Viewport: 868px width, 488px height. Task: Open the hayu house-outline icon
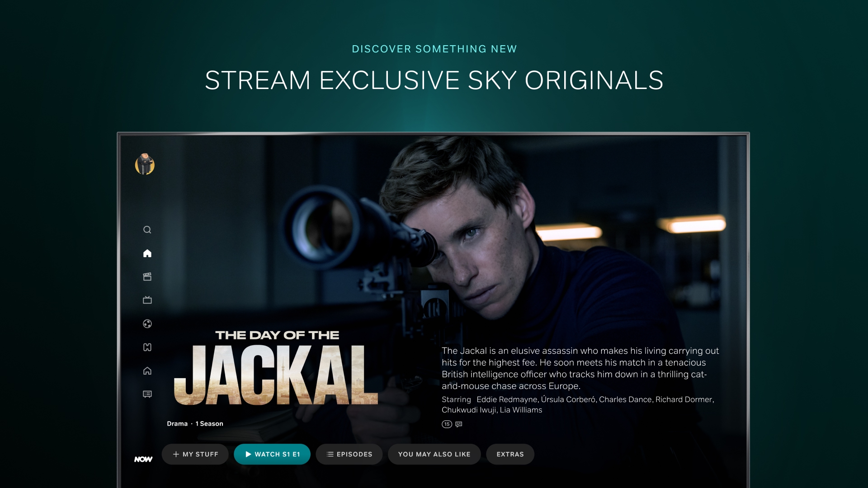click(147, 371)
